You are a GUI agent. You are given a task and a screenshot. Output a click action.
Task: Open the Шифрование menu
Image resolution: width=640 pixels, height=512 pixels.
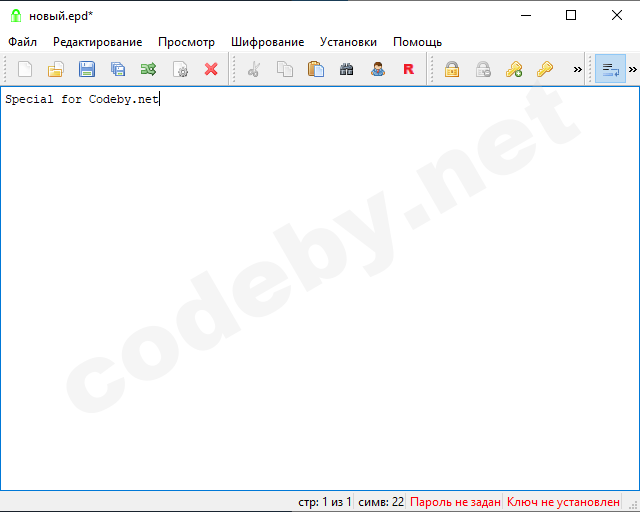click(267, 42)
